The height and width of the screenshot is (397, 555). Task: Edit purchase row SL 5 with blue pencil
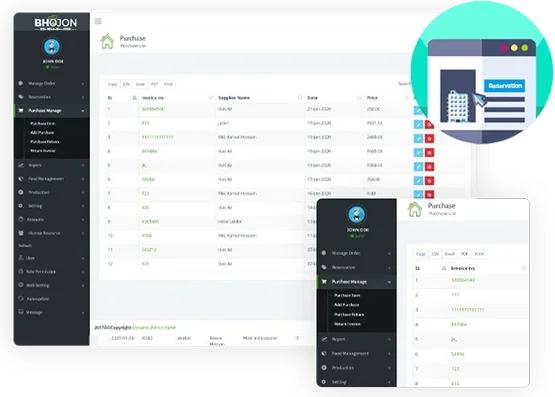(418, 167)
